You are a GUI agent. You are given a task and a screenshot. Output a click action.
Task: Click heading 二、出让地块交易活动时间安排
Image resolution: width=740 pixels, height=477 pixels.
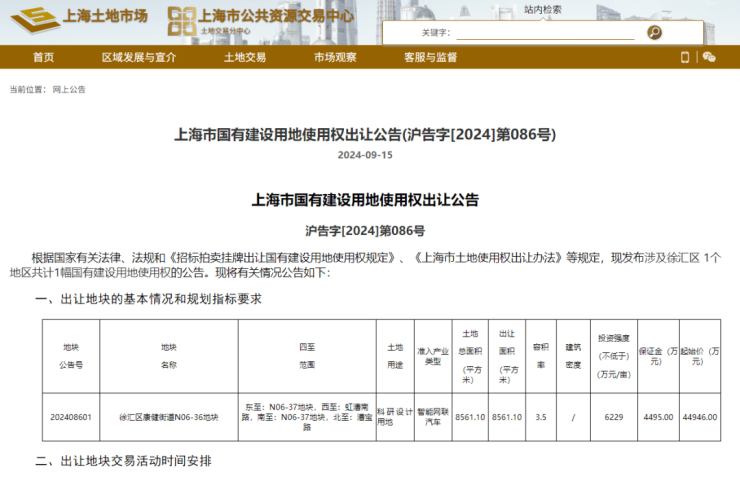click(x=123, y=461)
